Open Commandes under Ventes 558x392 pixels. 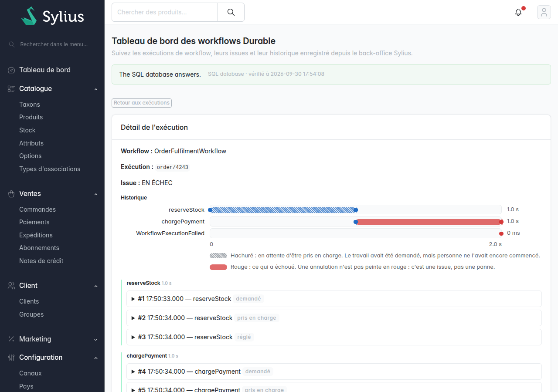pyautogui.click(x=37, y=210)
